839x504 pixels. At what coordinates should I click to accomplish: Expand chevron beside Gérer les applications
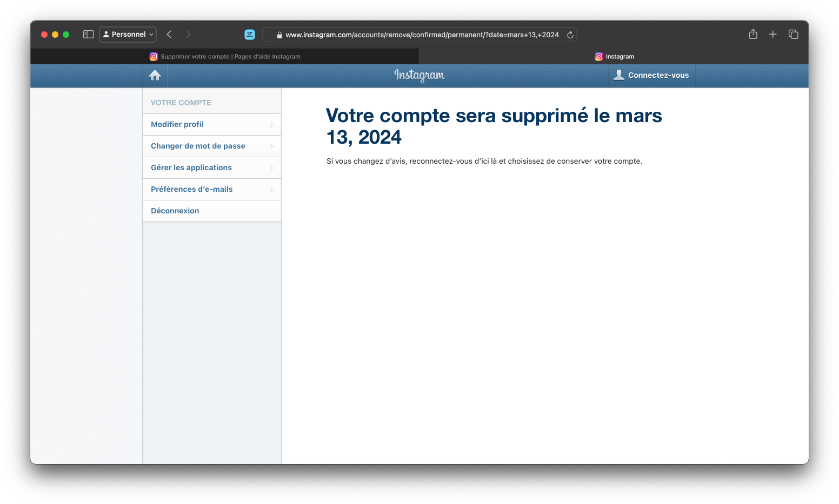(271, 168)
